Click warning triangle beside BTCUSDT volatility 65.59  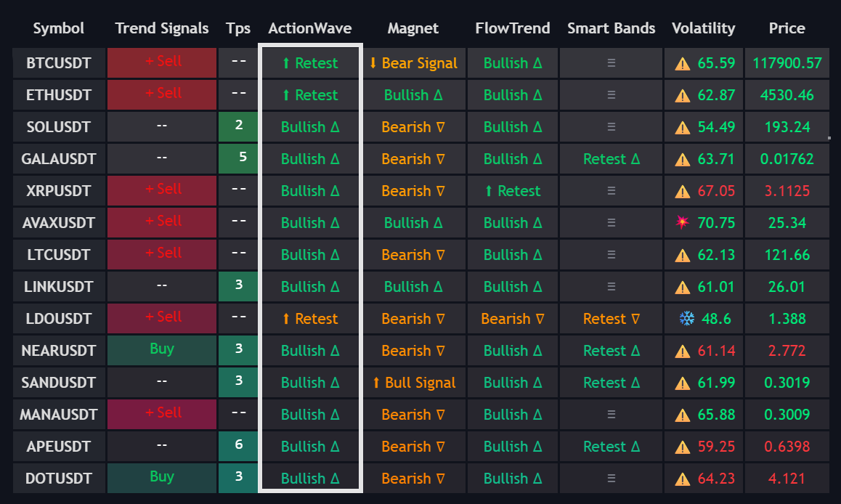coord(683,63)
